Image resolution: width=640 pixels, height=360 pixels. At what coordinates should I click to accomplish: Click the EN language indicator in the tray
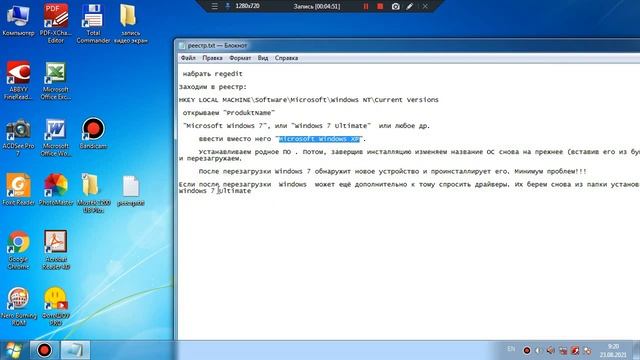[511, 349]
